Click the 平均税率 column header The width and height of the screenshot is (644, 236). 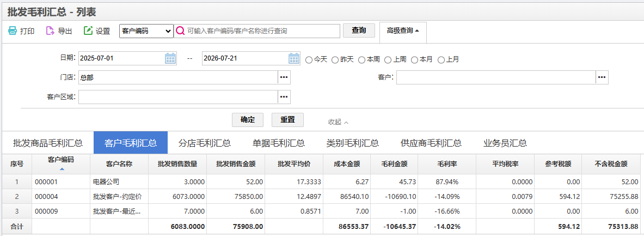coord(505,164)
